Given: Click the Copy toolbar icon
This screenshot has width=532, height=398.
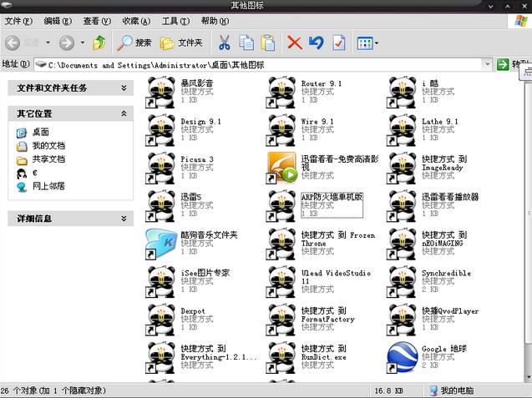Looking at the screenshot, I should coord(246,43).
